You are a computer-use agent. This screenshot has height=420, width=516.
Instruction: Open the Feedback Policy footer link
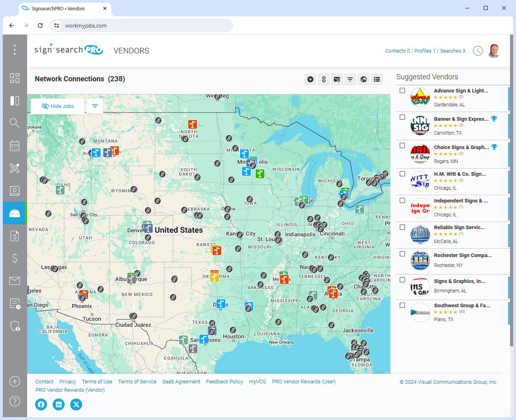[x=225, y=381]
